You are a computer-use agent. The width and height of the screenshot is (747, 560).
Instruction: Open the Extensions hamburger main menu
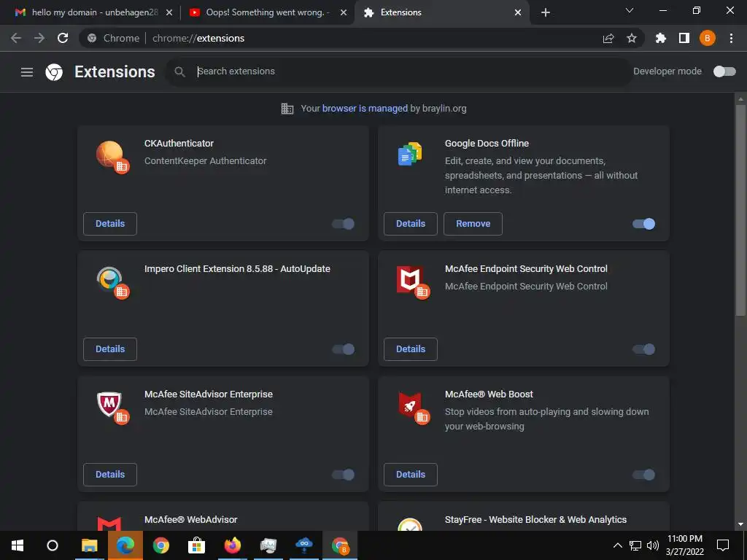pyautogui.click(x=27, y=72)
